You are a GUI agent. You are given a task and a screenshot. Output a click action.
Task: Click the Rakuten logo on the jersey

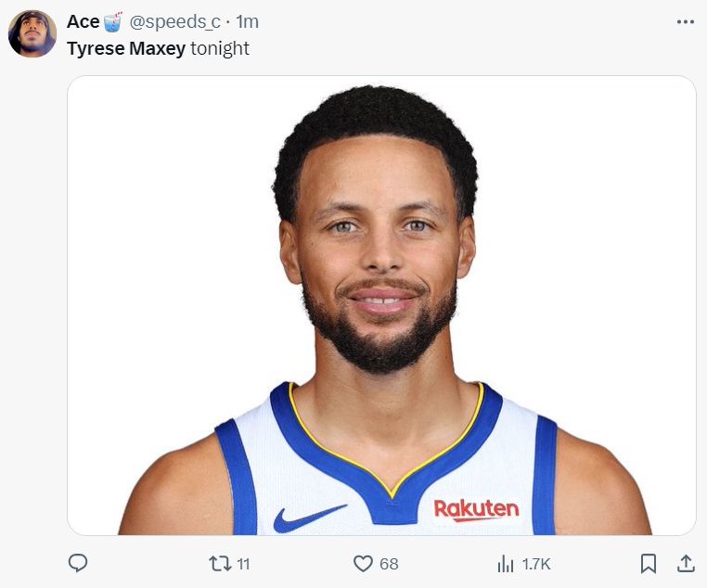click(x=476, y=509)
